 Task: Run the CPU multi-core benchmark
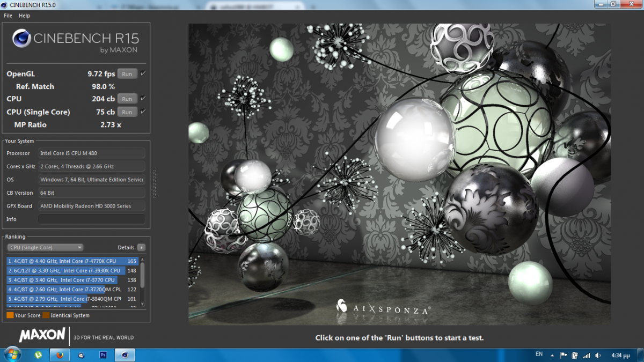coord(127,99)
